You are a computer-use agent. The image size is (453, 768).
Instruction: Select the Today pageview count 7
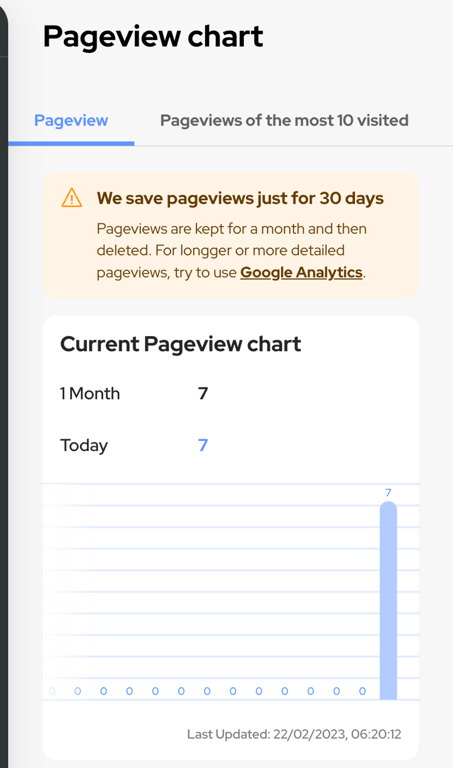(203, 445)
